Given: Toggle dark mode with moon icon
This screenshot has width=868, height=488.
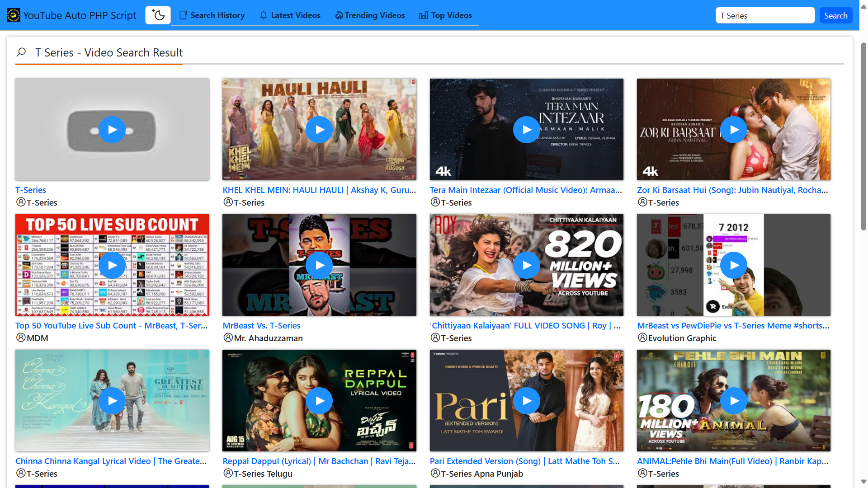Looking at the screenshot, I should [x=158, y=15].
